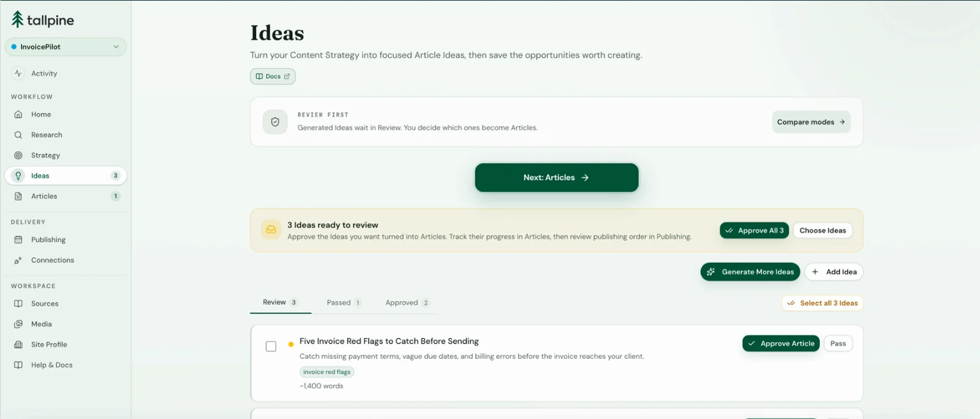The image size is (980, 419).
Task: Select Ideas in the sidebar
Action: [65, 175]
